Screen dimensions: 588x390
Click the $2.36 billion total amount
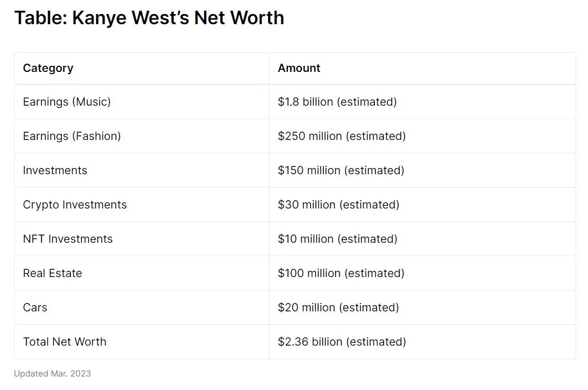coord(342,342)
